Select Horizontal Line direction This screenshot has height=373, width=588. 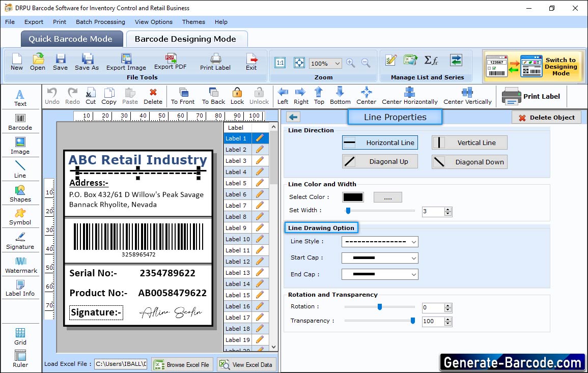(x=380, y=143)
